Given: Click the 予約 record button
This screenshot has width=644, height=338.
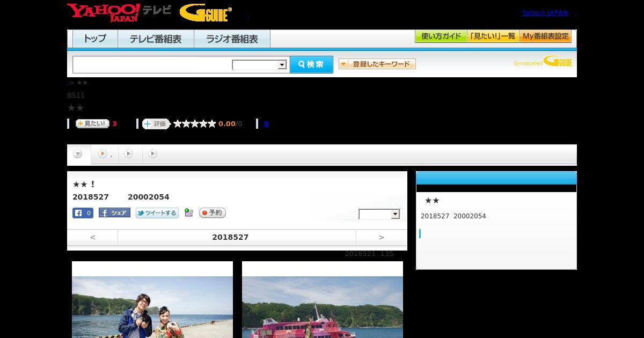Looking at the screenshot, I should point(213,213).
